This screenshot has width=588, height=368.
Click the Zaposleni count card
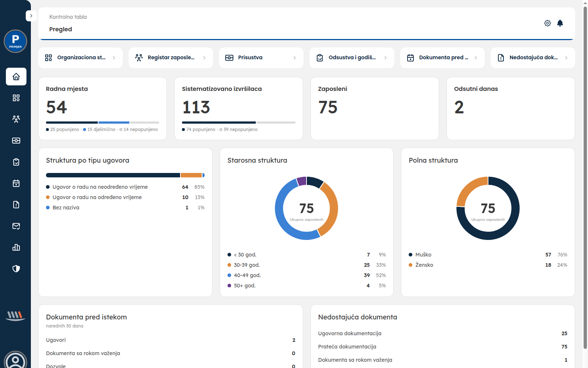click(375, 109)
